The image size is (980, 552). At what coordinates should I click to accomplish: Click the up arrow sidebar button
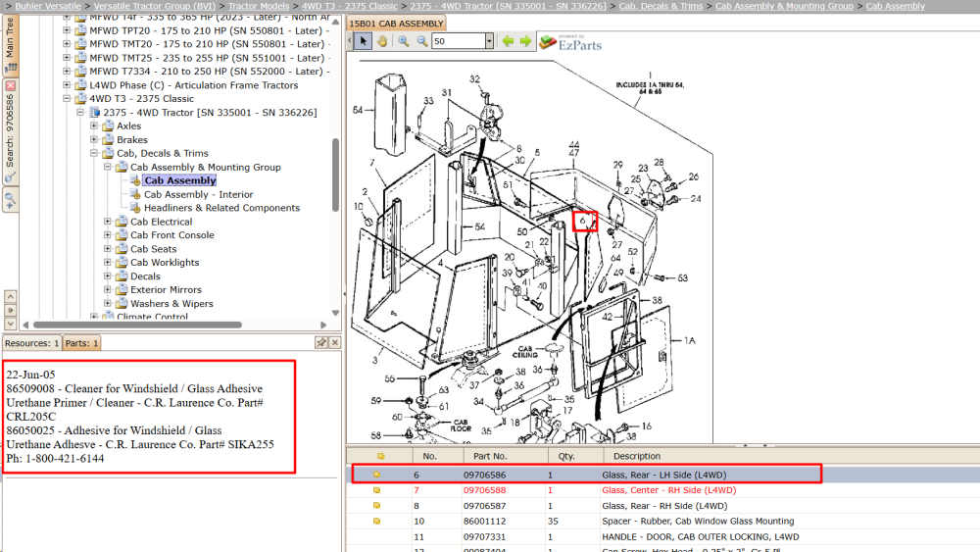click(x=10, y=296)
